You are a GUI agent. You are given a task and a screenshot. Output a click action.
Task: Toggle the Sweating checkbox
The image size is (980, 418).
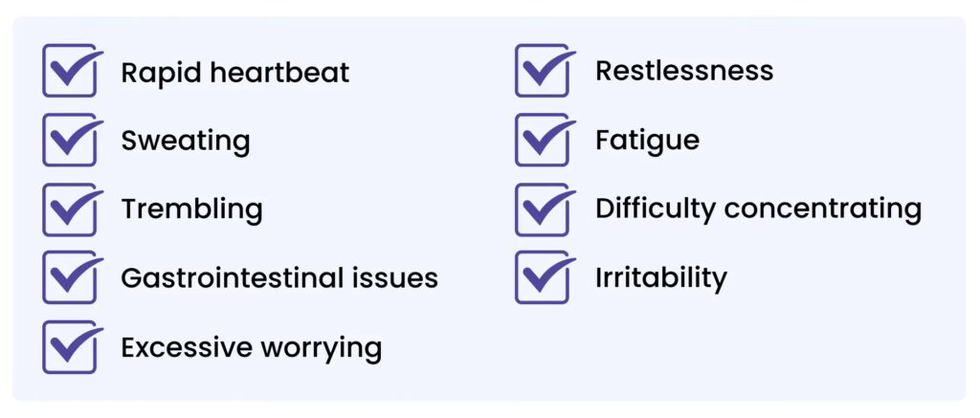point(69,141)
